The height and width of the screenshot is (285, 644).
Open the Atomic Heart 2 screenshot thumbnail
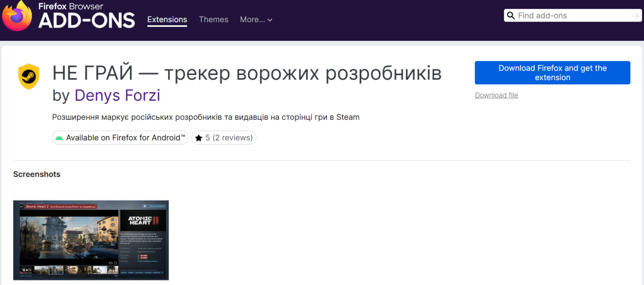tap(91, 240)
